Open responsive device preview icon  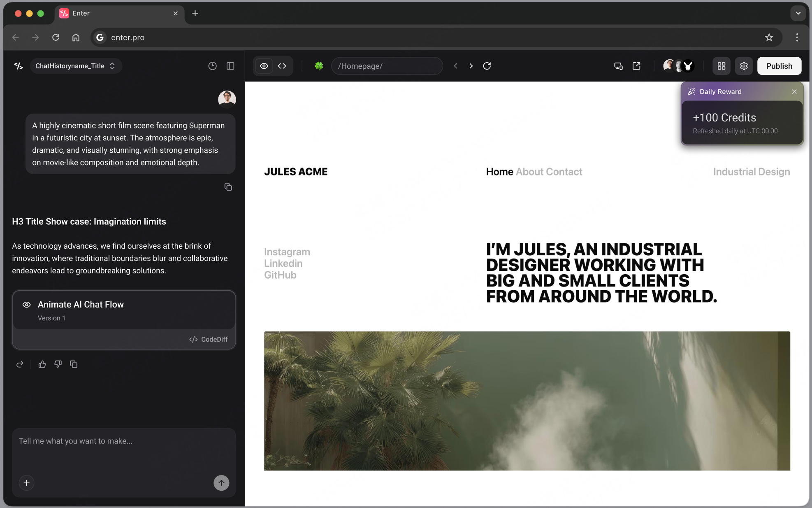click(x=618, y=66)
